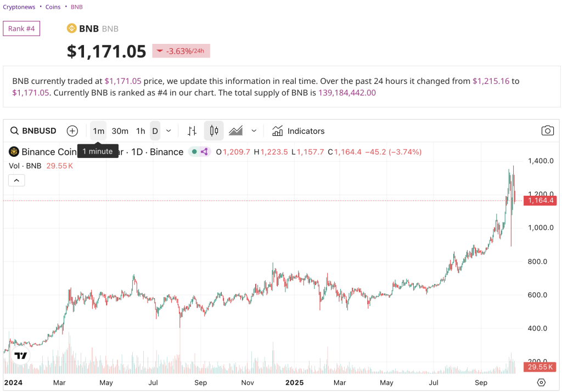
Task: Expand the timeframe dropdown next to D
Action: click(168, 130)
